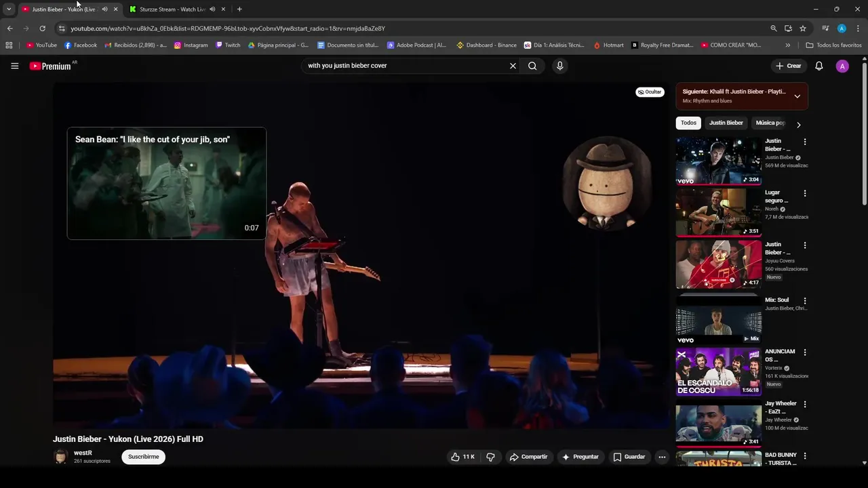Open the Todos los favoritos folder
Screen dimensions: 868x488
coord(833,45)
